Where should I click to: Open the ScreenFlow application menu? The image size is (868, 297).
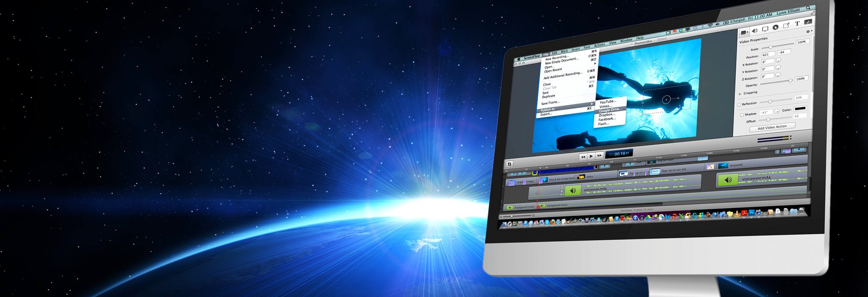(x=532, y=57)
